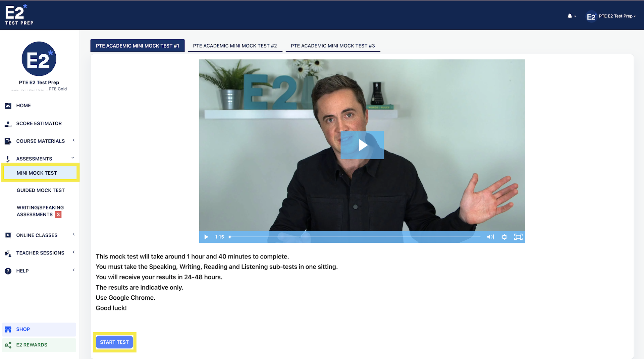644x359 pixels.
Task: Open Guided Mock Test page
Action: coord(41,190)
